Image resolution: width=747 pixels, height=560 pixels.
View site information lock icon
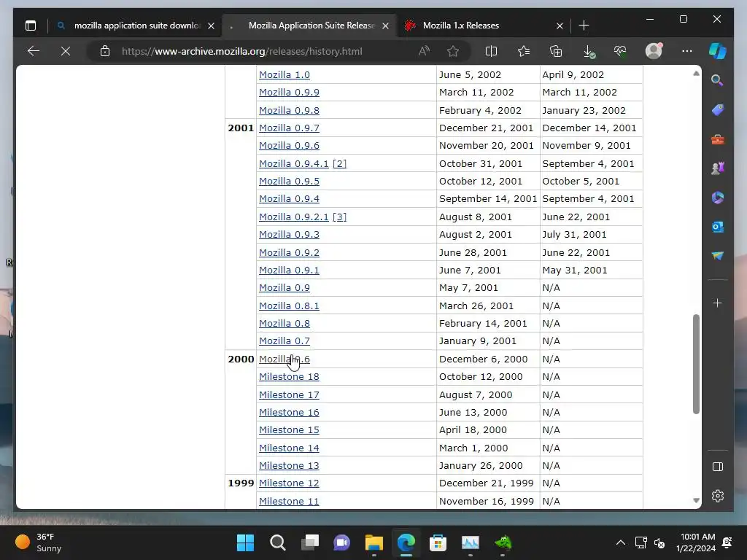click(x=105, y=51)
